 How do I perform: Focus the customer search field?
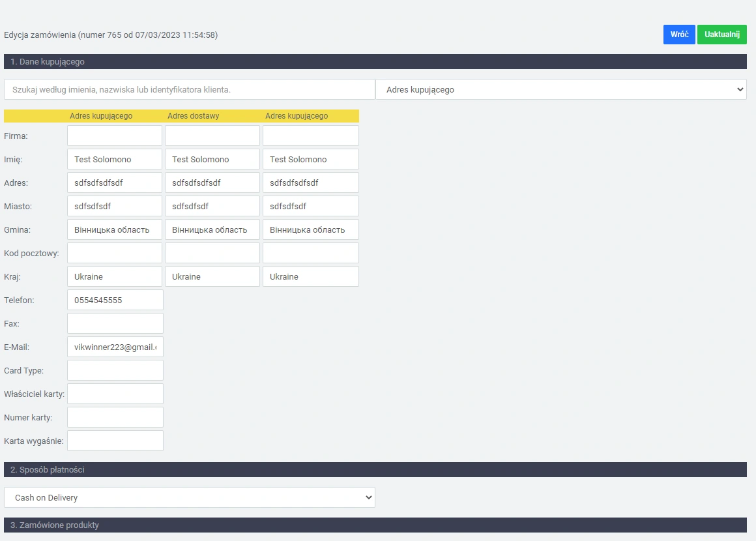tap(189, 89)
